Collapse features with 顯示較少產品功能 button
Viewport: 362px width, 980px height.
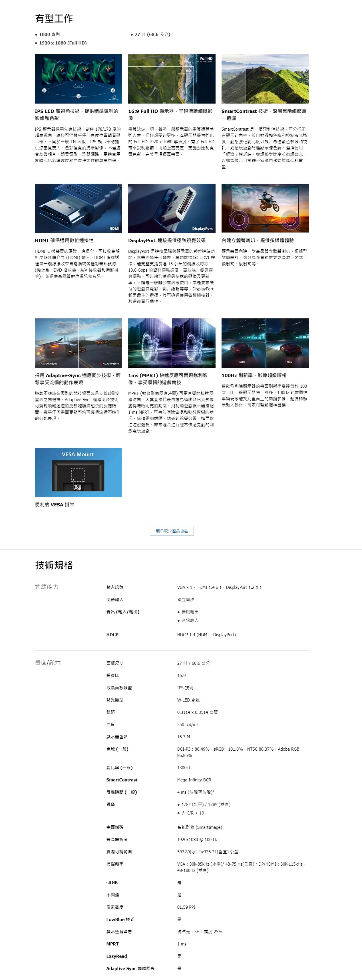point(172,531)
